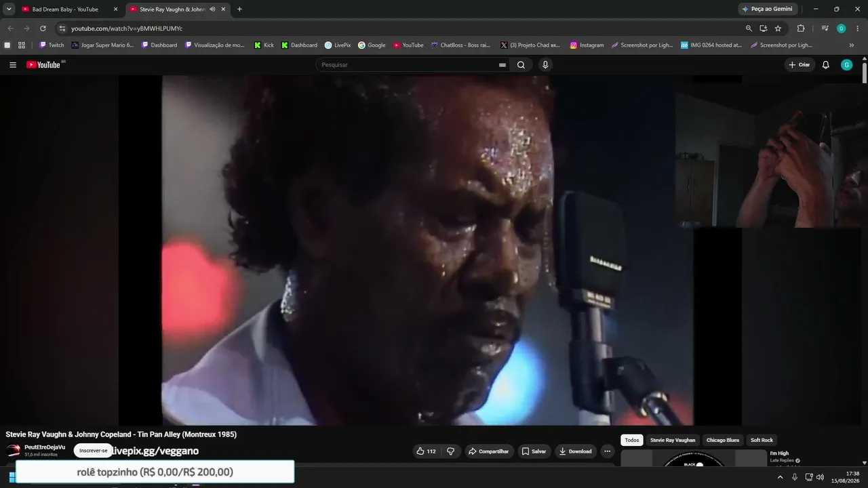The height and width of the screenshot is (488, 868).
Task: Install app icon in address bar
Action: pyautogui.click(x=764, y=28)
